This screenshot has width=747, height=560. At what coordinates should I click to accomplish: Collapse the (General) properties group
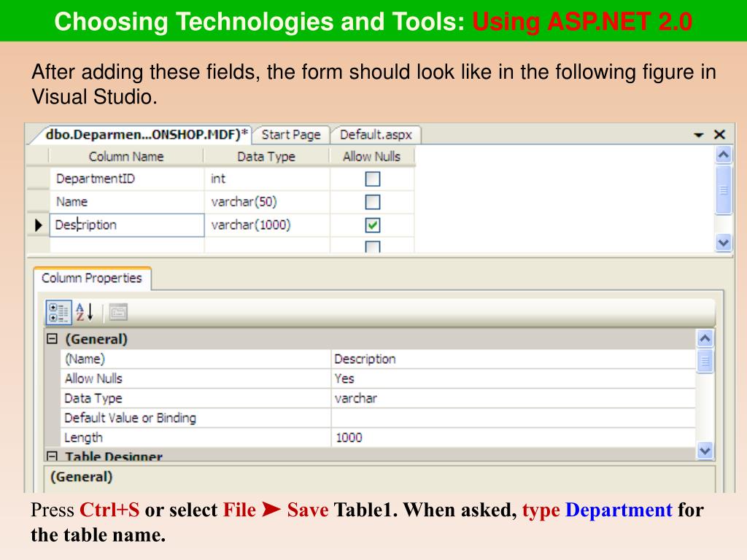[x=52, y=338]
